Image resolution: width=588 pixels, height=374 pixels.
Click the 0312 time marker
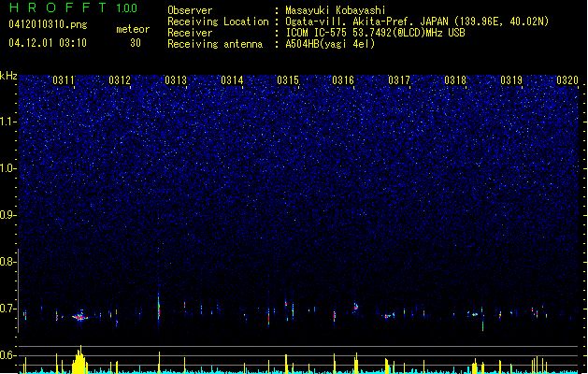(x=120, y=80)
